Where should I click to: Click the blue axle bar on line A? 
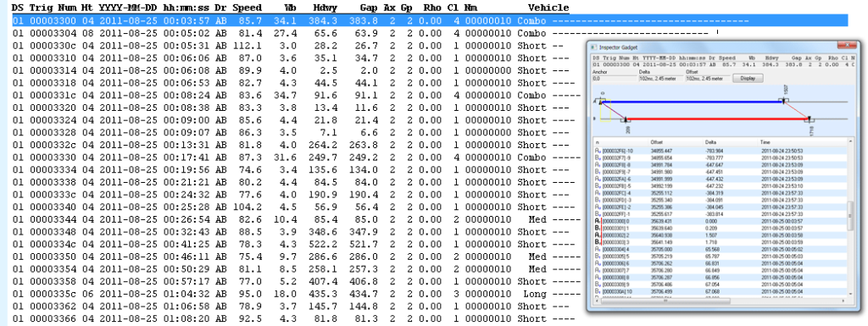coord(692,102)
